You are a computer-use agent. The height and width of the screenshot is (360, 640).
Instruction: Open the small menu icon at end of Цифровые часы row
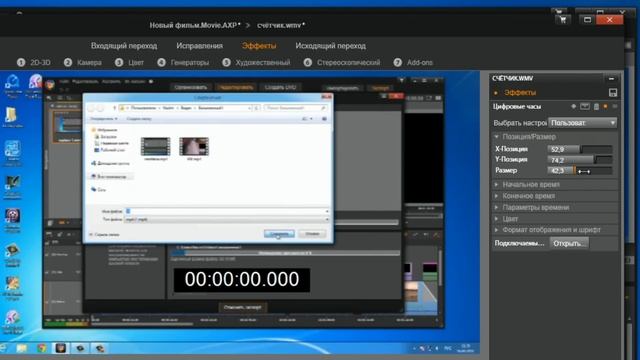[x=614, y=107]
